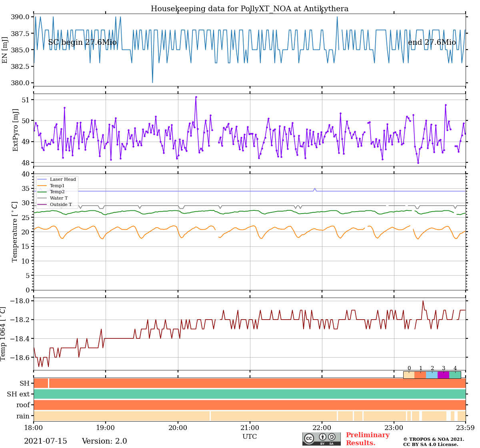Pick the green status swatch labeled 4
This screenshot has height=448, width=480.
click(x=455, y=375)
